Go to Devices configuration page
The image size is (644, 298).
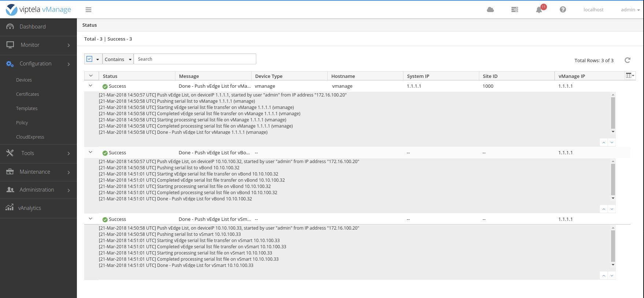click(x=24, y=80)
